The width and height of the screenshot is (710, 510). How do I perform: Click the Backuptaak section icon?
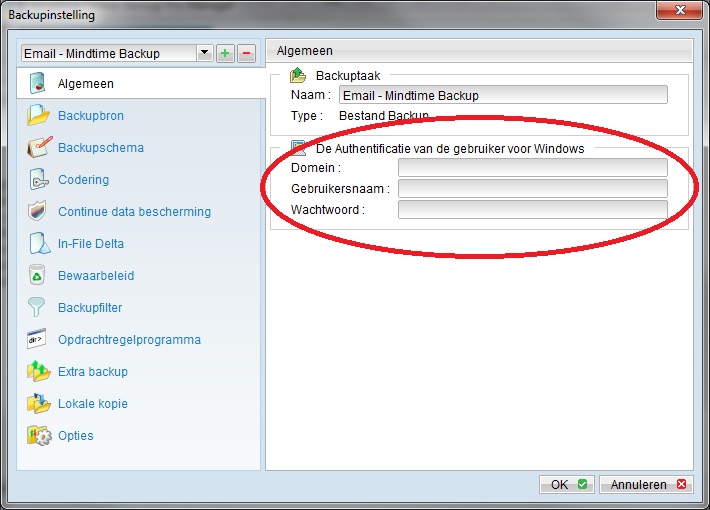[297, 75]
